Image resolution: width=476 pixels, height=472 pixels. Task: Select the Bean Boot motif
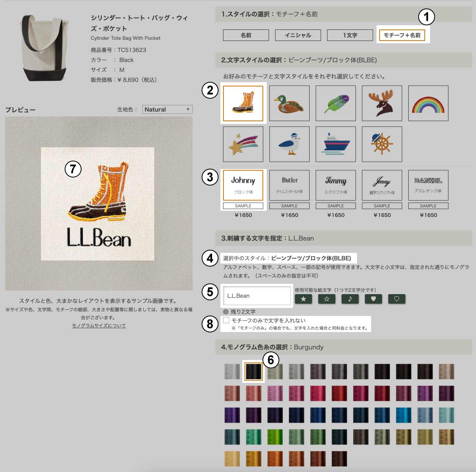click(x=243, y=103)
